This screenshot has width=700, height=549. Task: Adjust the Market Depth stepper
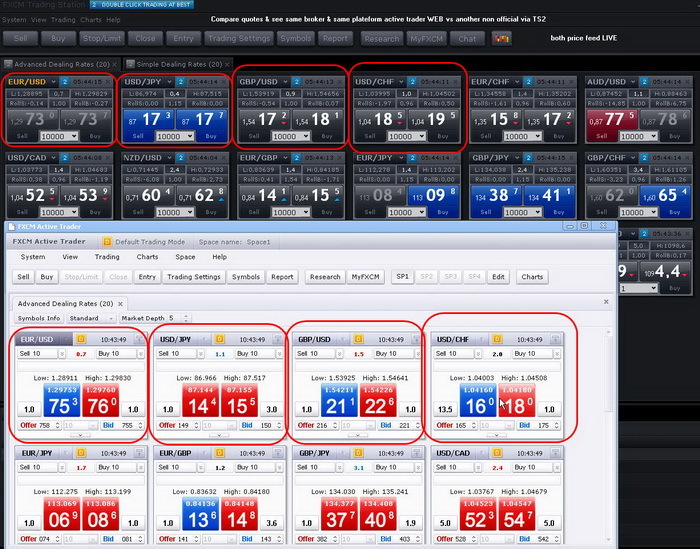(186, 318)
